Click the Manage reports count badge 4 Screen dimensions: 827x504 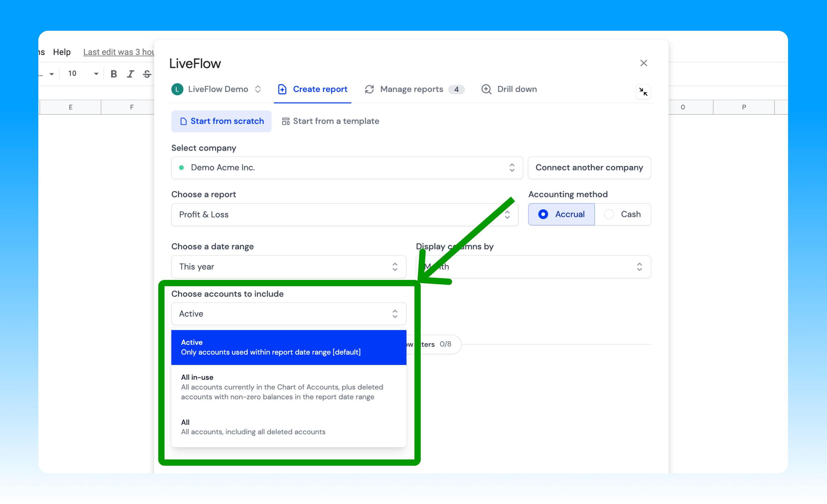coord(457,89)
